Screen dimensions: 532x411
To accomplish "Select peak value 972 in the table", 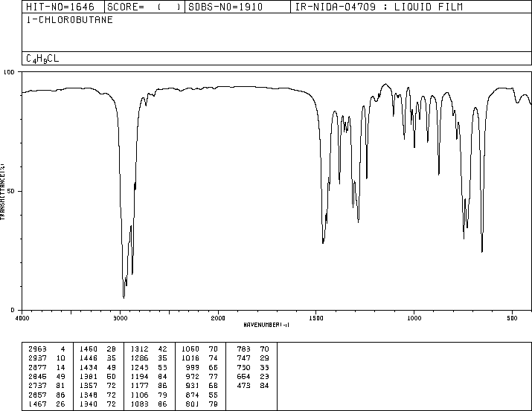I will pos(193,376).
